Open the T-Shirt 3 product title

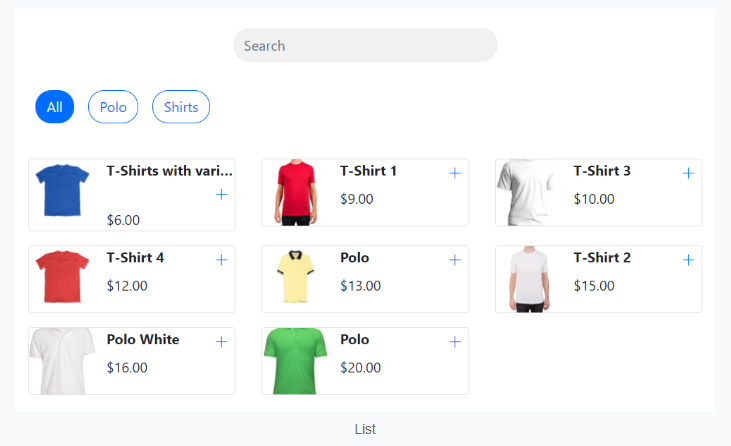pos(602,171)
